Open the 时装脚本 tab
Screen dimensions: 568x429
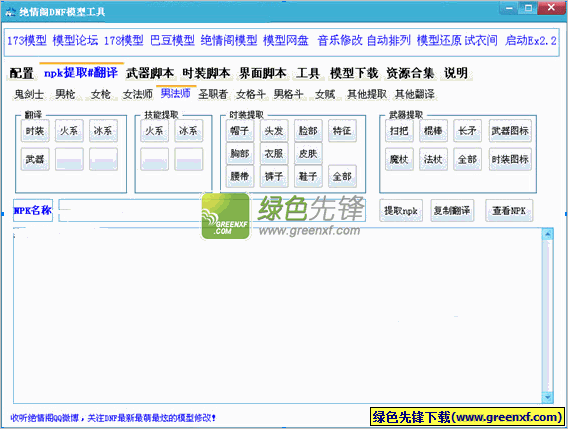click(206, 73)
